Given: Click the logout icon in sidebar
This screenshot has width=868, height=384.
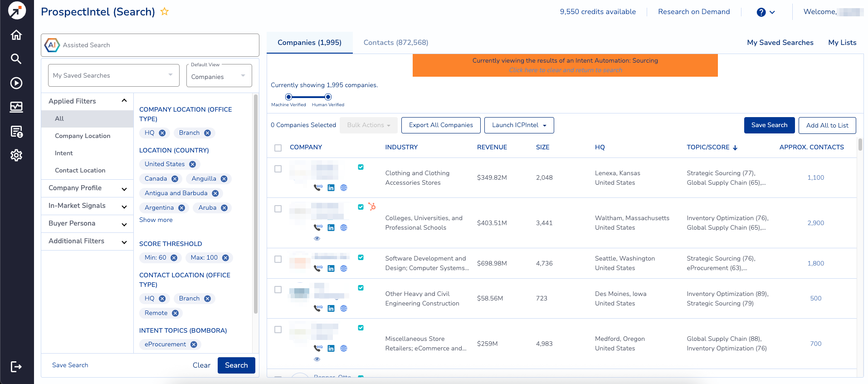Looking at the screenshot, I should coord(16,367).
